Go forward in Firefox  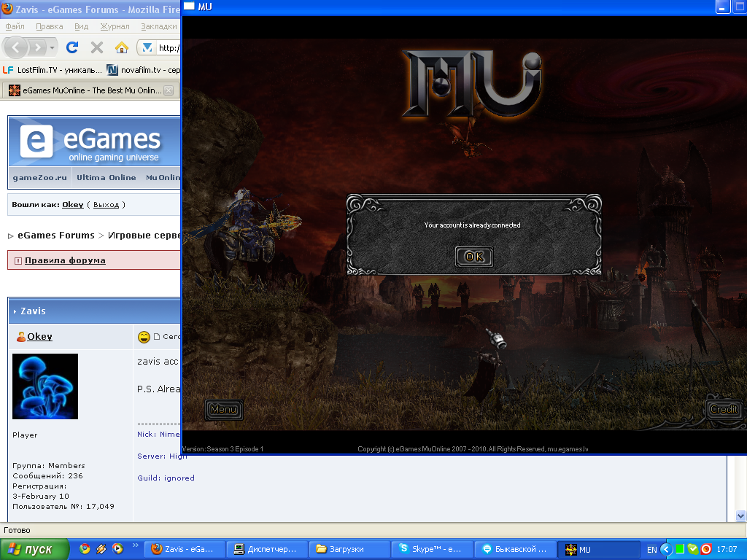point(38,47)
